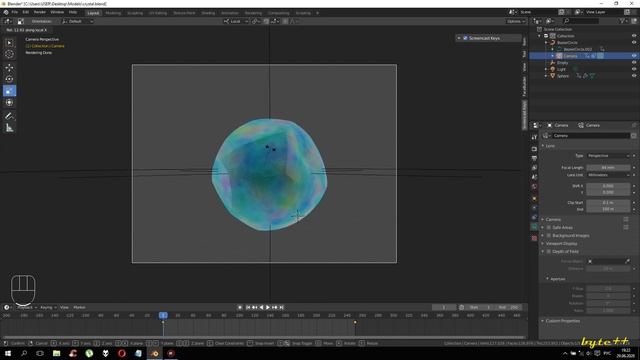The image size is (640, 360).
Task: Switch to the Modeling workspace tab
Action: [x=113, y=13]
